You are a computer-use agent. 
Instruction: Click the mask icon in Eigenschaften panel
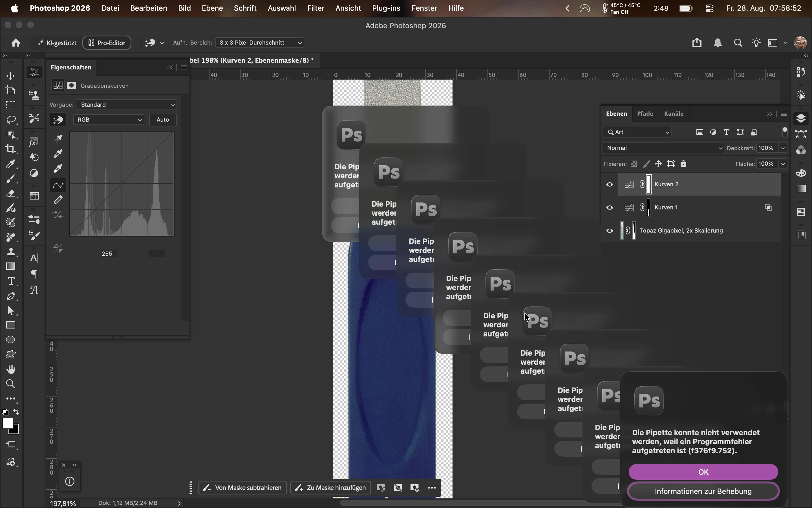click(71, 85)
